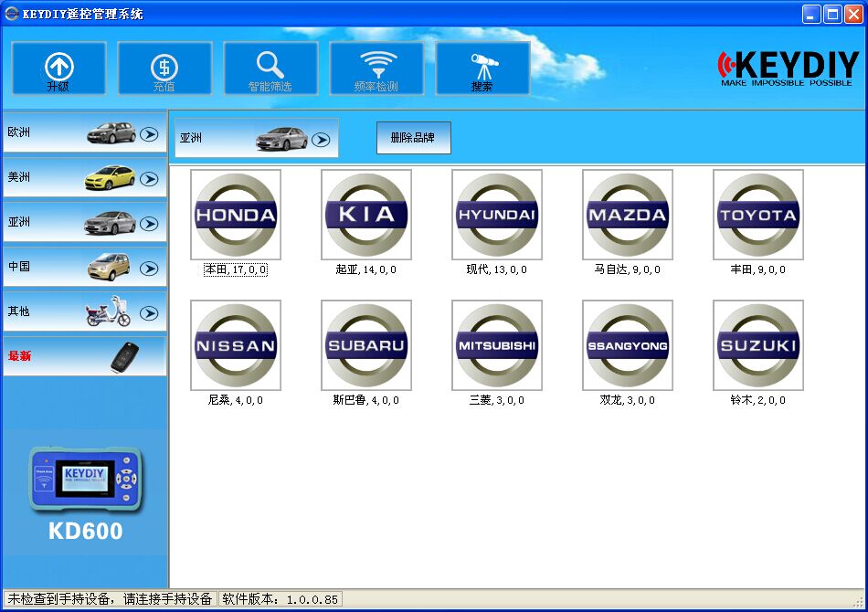Click the 尼桑, 4, 0, 0 label
Image resolution: width=868 pixels, height=612 pixels.
point(236,401)
